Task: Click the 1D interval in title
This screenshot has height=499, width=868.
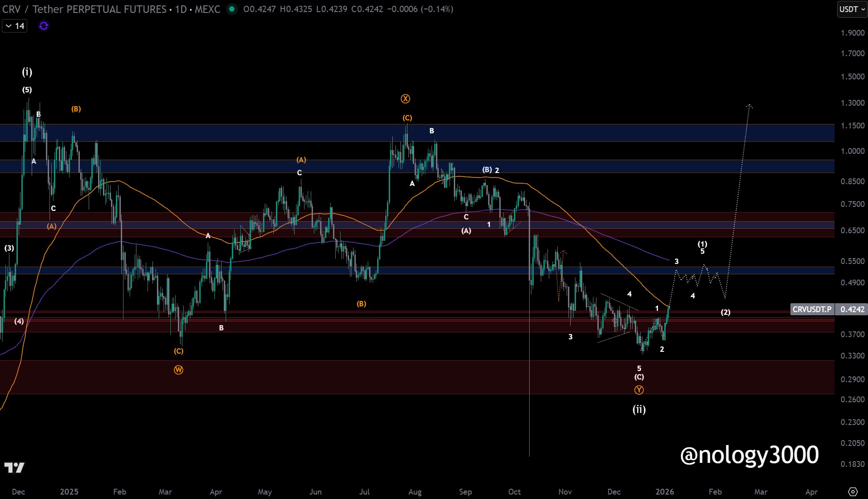Action: (181, 9)
